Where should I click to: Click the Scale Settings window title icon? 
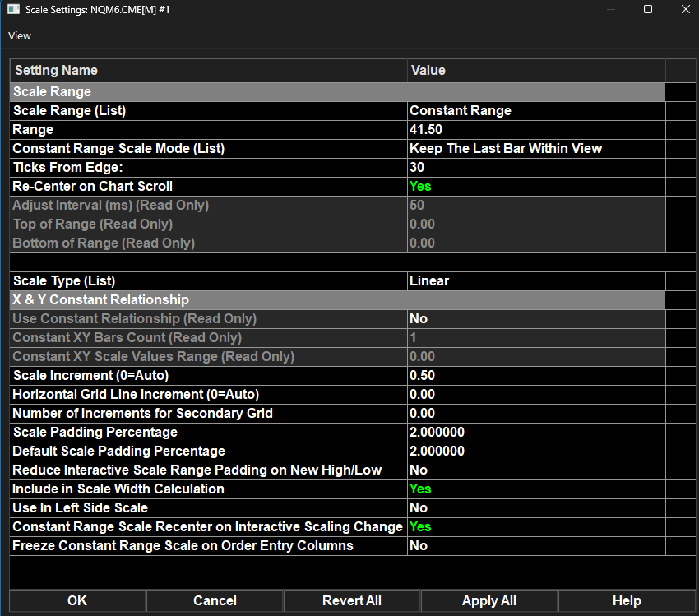(x=13, y=9)
